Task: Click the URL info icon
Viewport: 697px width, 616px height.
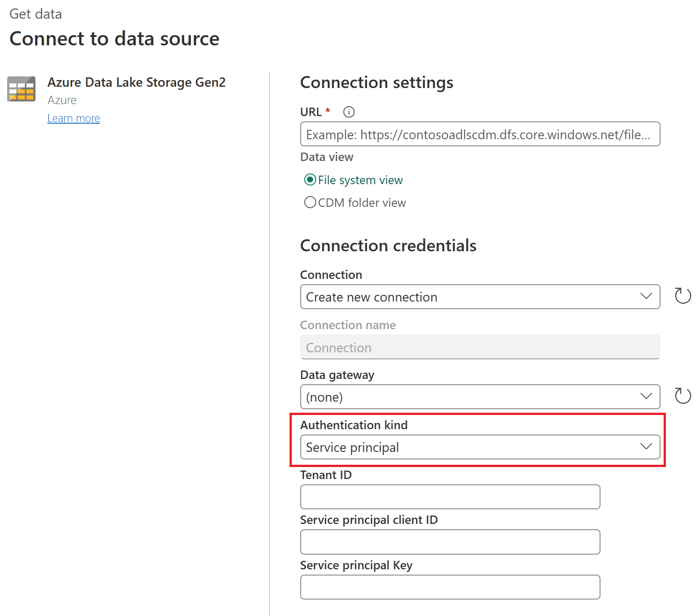Action: click(x=349, y=112)
